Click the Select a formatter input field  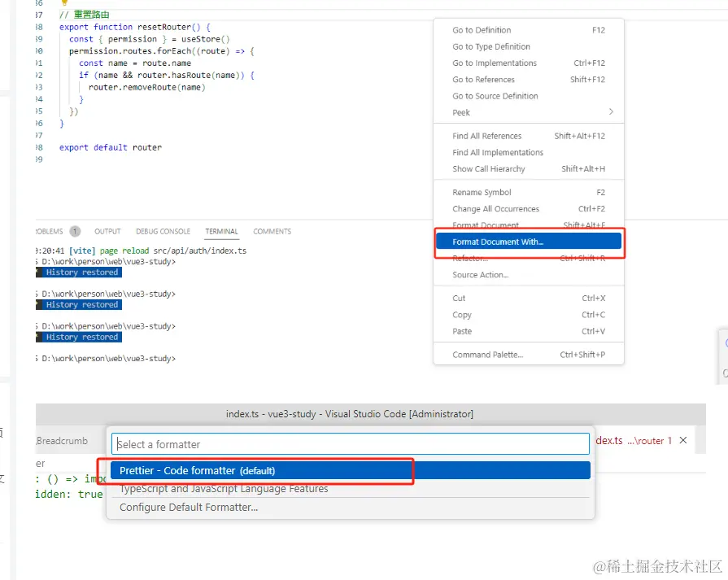[x=350, y=444]
